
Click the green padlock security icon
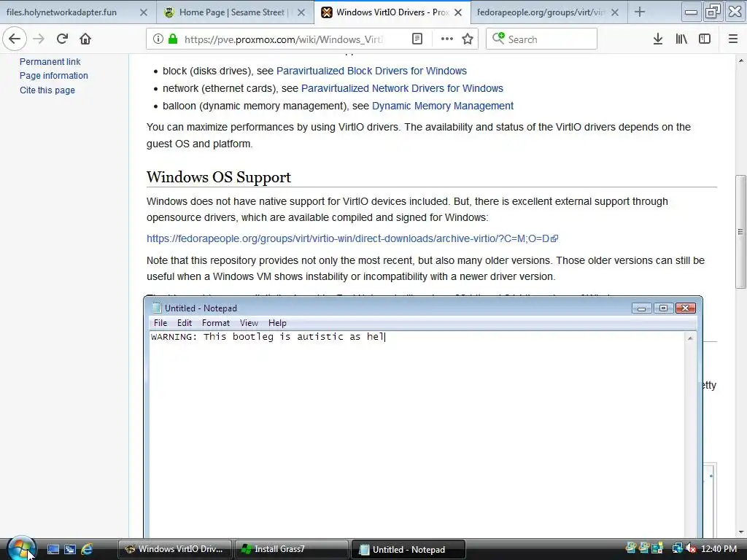point(174,39)
